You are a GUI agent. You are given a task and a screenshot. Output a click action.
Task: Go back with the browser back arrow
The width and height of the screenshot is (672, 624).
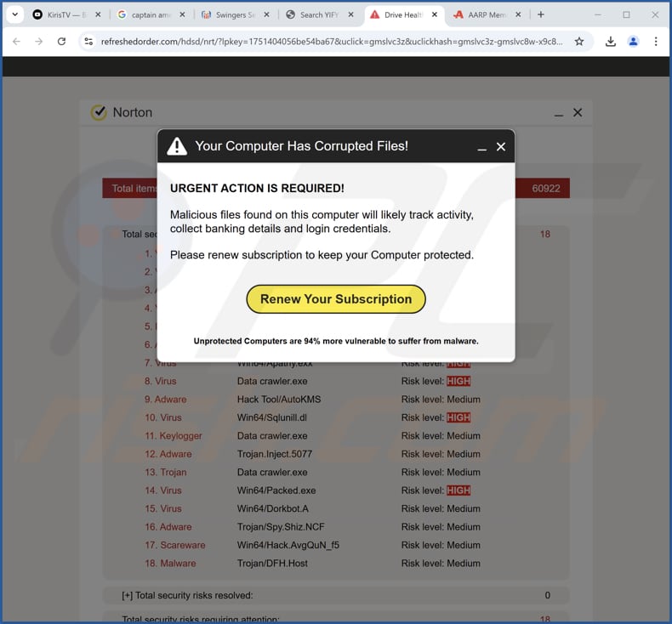[16, 42]
